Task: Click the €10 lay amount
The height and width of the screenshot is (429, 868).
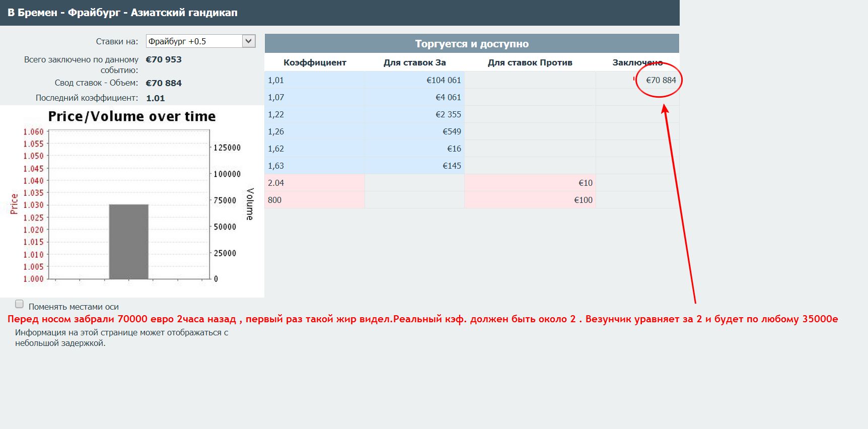Action: [586, 183]
